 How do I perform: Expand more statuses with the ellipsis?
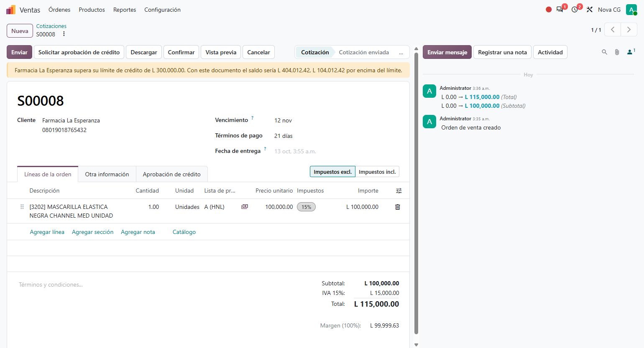pyautogui.click(x=401, y=53)
